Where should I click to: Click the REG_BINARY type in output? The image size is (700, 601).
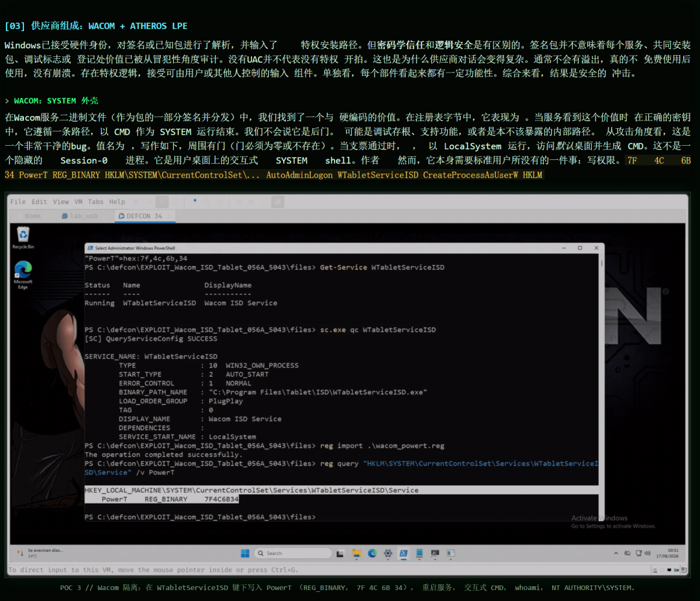pyautogui.click(x=166, y=499)
